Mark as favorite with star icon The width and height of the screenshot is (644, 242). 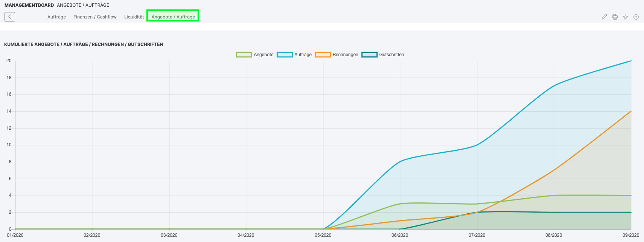[625, 17]
